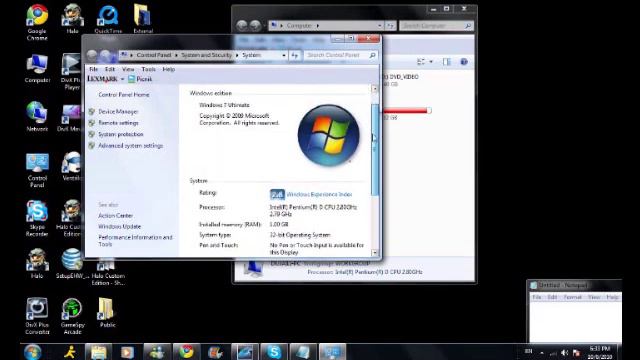The image size is (640, 360).
Task: Go to Control Panel Home
Action: point(124,95)
